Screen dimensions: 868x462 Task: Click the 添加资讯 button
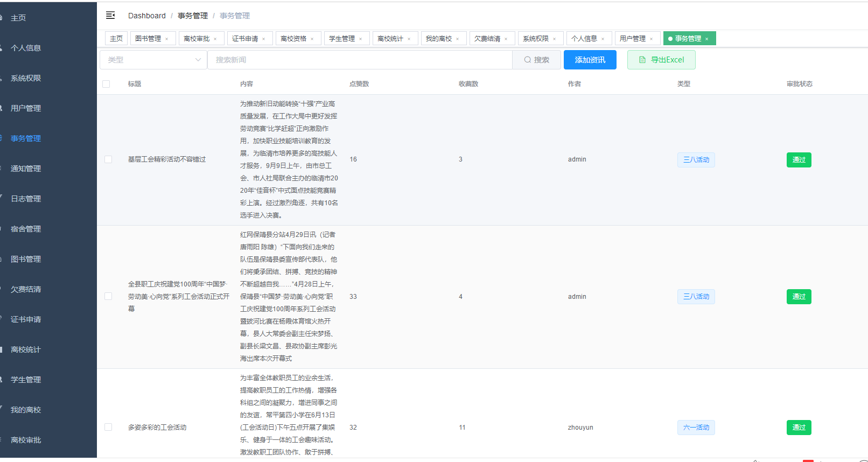590,60
